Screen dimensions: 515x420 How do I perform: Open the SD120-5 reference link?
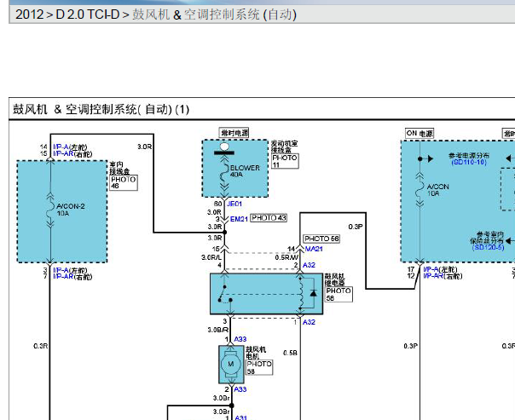488,247
